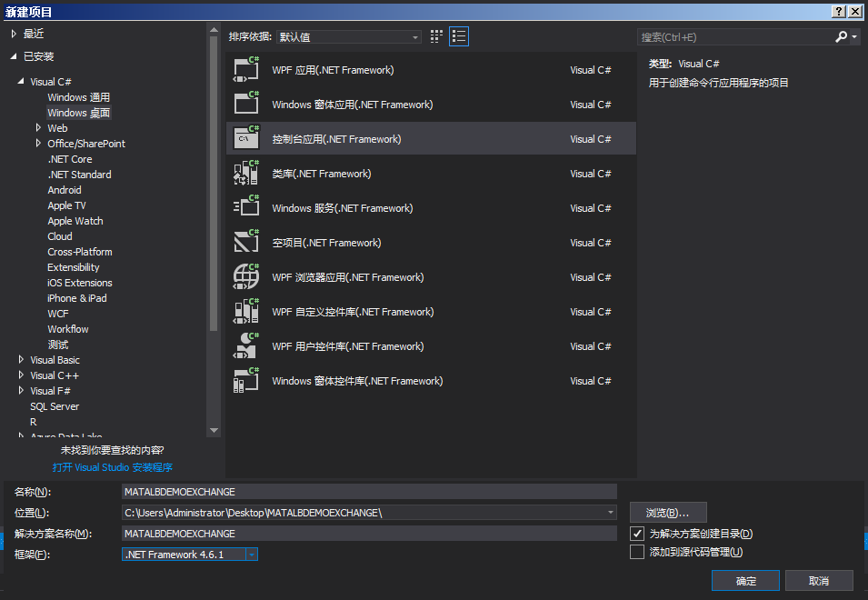Open 打开 Visual Studio 安装程序 link
Screen dimensions: 868x600
pos(113,467)
